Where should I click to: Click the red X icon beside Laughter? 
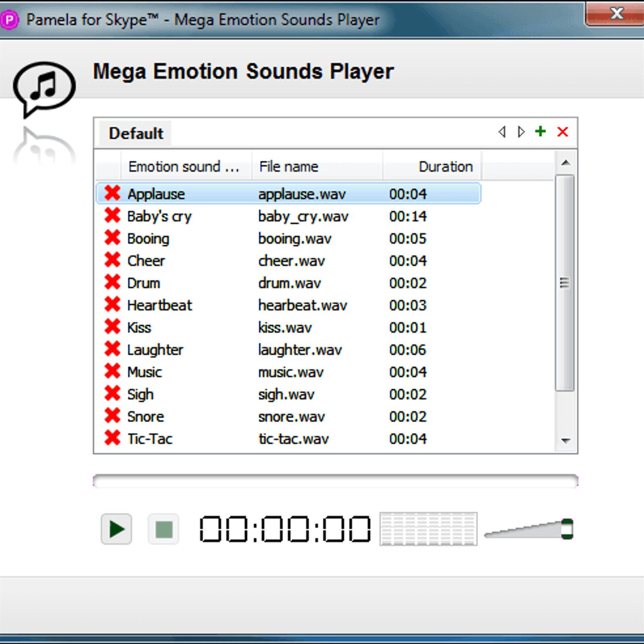(112, 349)
